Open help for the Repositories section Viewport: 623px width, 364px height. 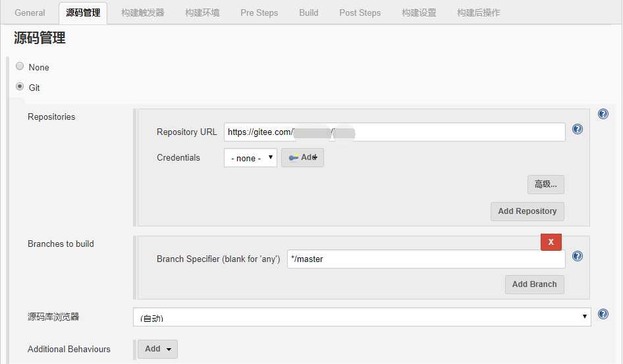603,115
